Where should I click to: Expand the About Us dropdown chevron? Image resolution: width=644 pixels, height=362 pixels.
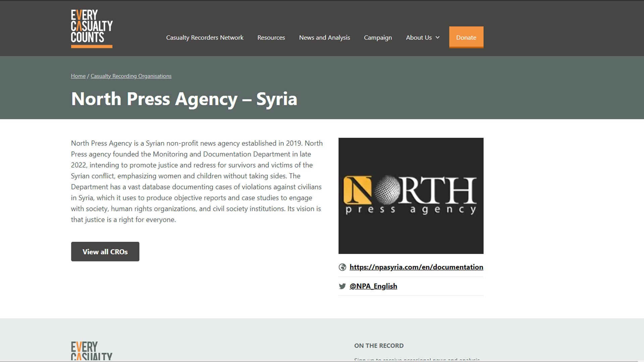[437, 38]
